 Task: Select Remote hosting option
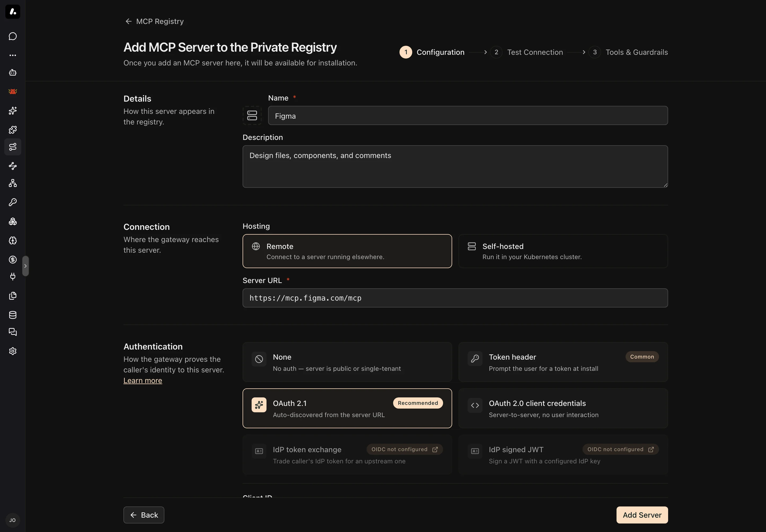(x=347, y=251)
